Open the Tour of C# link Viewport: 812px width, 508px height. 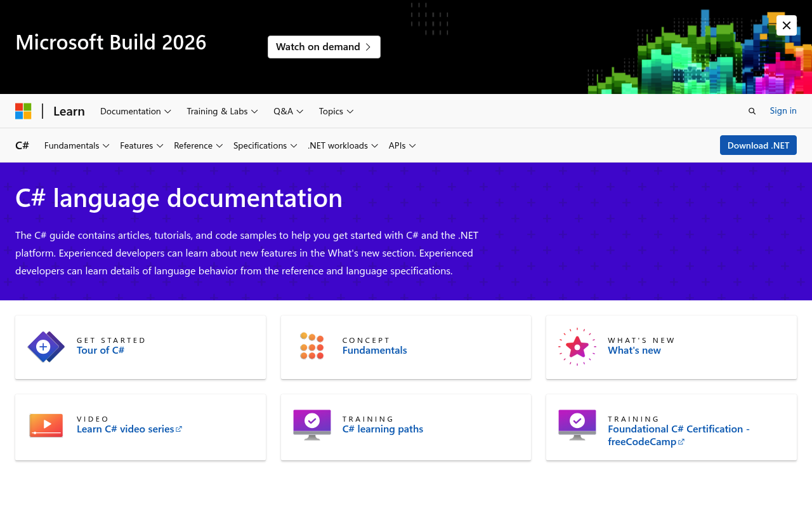point(100,351)
